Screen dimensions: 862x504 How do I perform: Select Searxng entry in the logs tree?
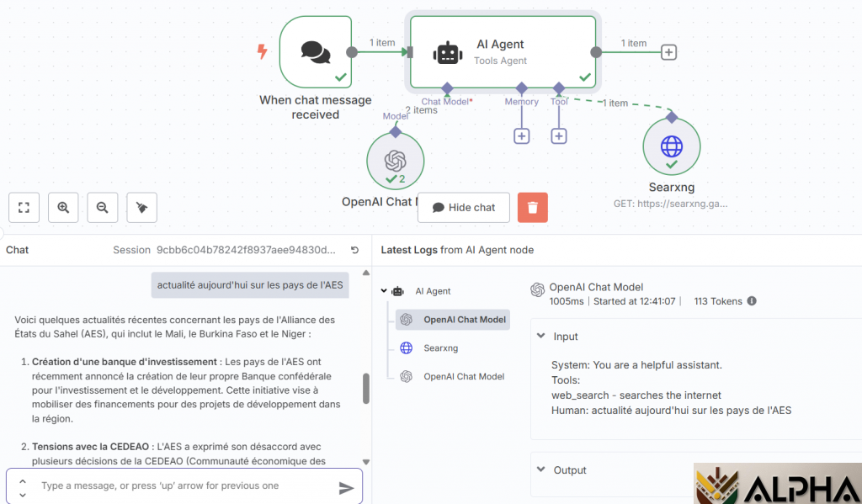(440, 347)
